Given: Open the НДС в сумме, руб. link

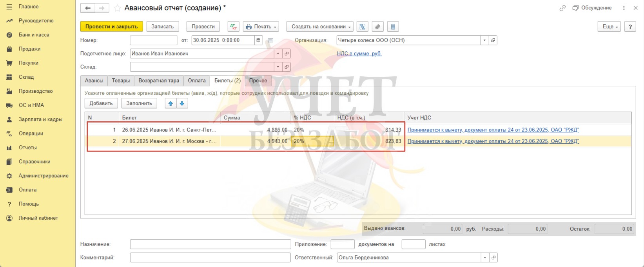Looking at the screenshot, I should [x=359, y=54].
